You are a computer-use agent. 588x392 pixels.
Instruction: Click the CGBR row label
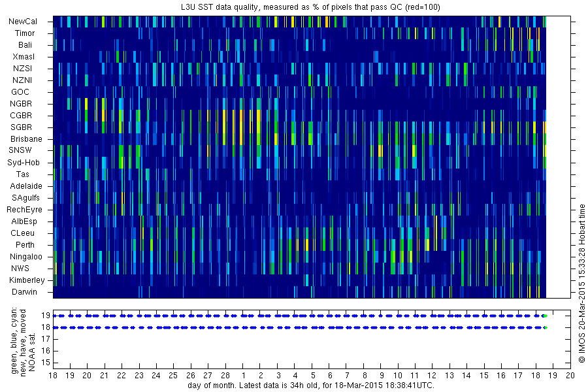click(x=21, y=115)
